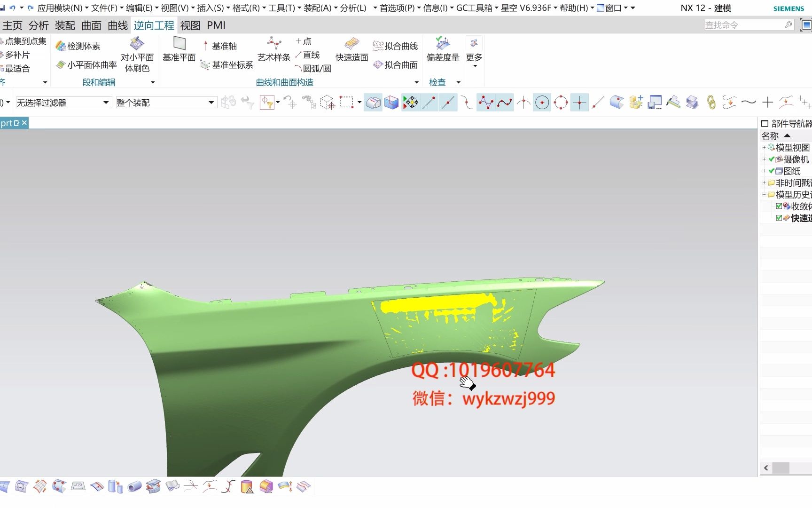Open the 无选择过滤器 dropdown
Screen dimensions: 812x508
click(107, 102)
